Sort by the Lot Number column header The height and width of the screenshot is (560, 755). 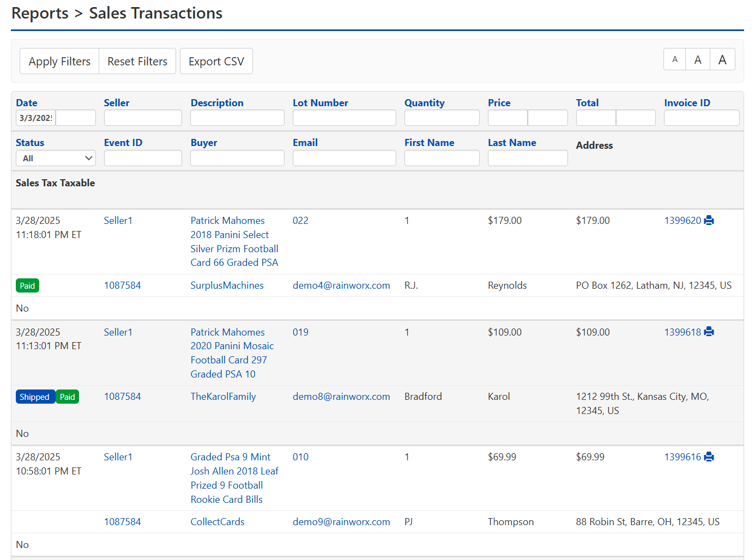321,102
